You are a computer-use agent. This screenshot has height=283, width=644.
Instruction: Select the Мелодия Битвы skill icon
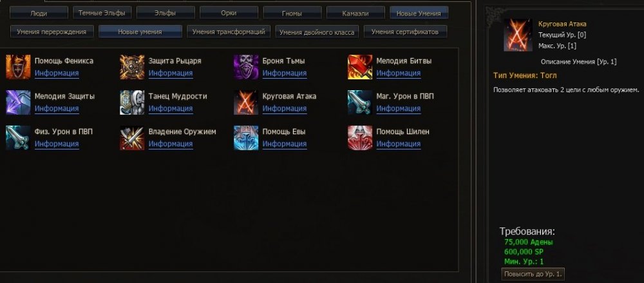click(360, 67)
